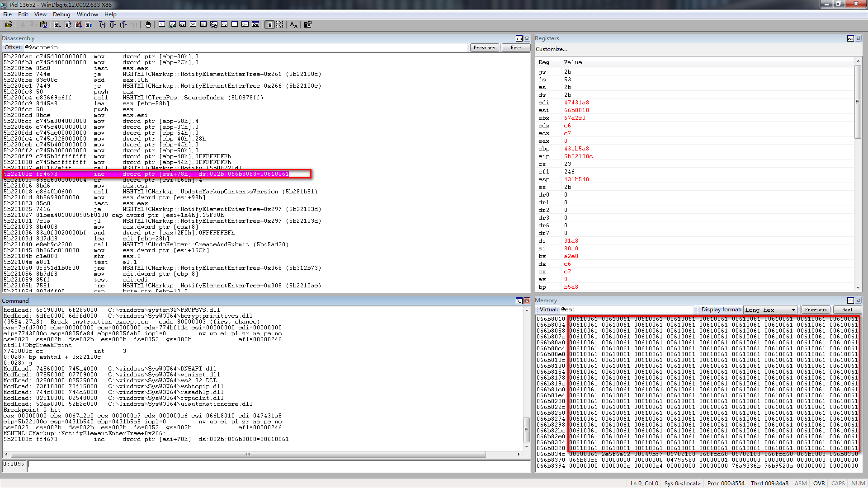Open the Scratch Pad toolbar icon

235,25
